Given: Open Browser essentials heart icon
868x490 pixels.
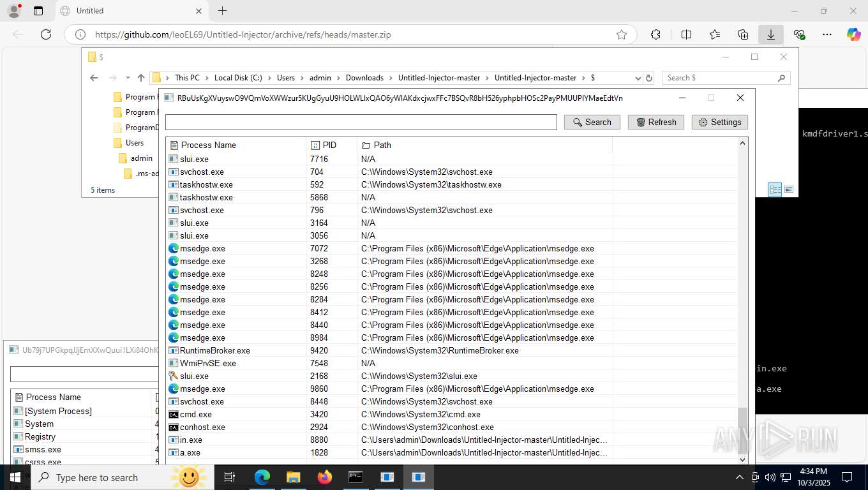Looking at the screenshot, I should (x=799, y=34).
